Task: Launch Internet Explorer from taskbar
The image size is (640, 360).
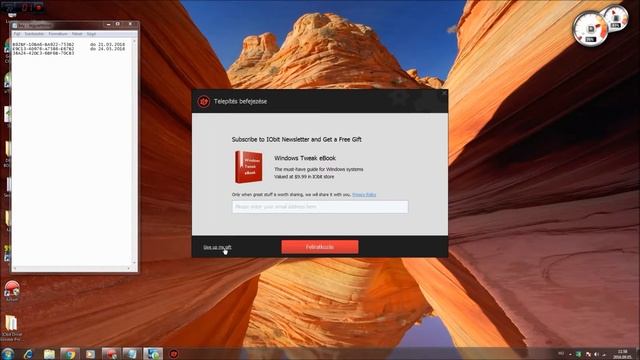Action: (28, 354)
